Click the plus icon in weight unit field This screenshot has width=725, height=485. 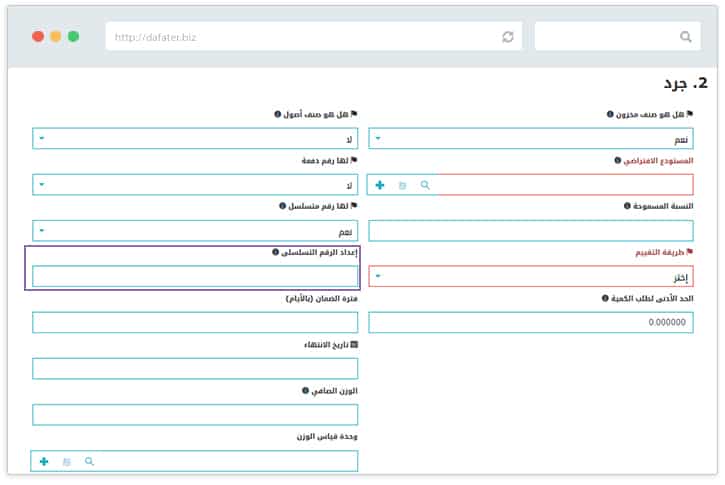click(x=44, y=461)
